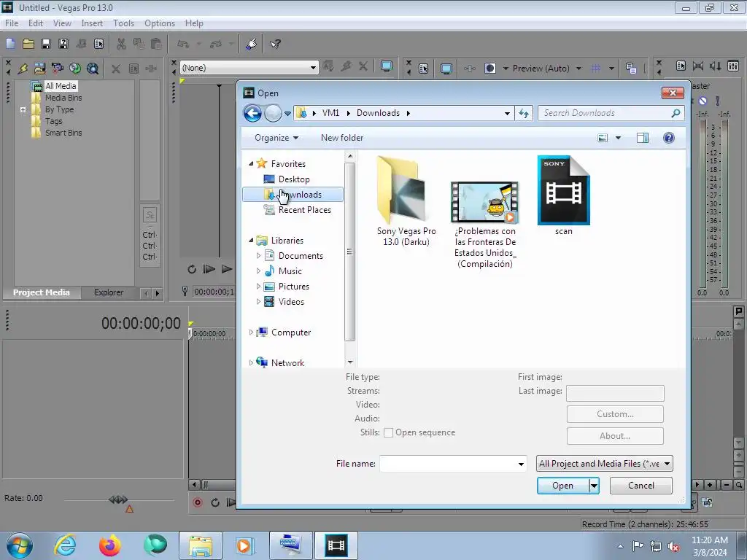Expand the By Type media bin
The image size is (747, 560).
click(x=23, y=109)
